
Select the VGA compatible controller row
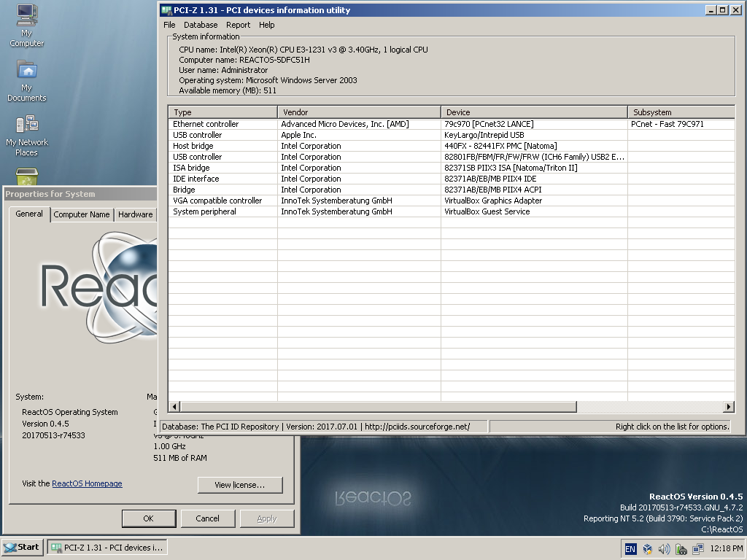(x=451, y=201)
